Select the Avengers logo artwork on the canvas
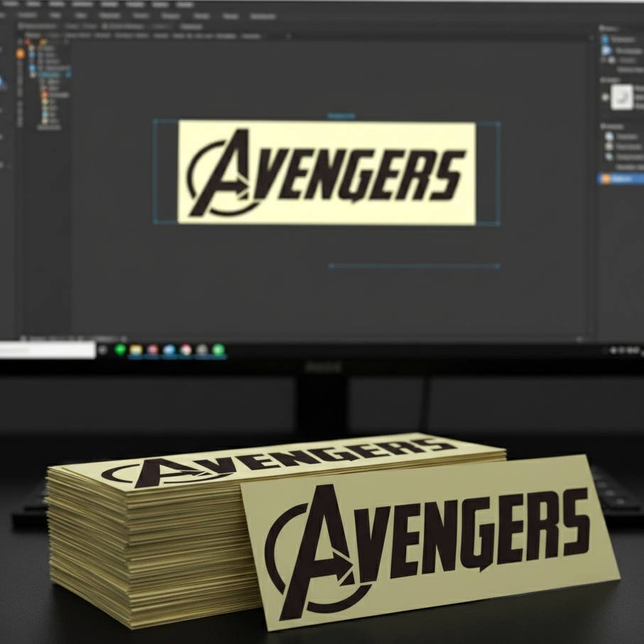 coord(327,172)
